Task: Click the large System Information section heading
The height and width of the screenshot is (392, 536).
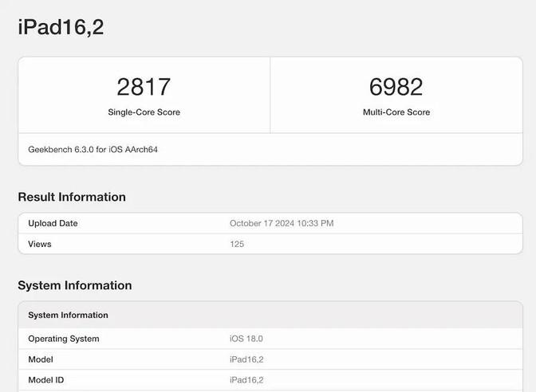Action: pos(75,285)
